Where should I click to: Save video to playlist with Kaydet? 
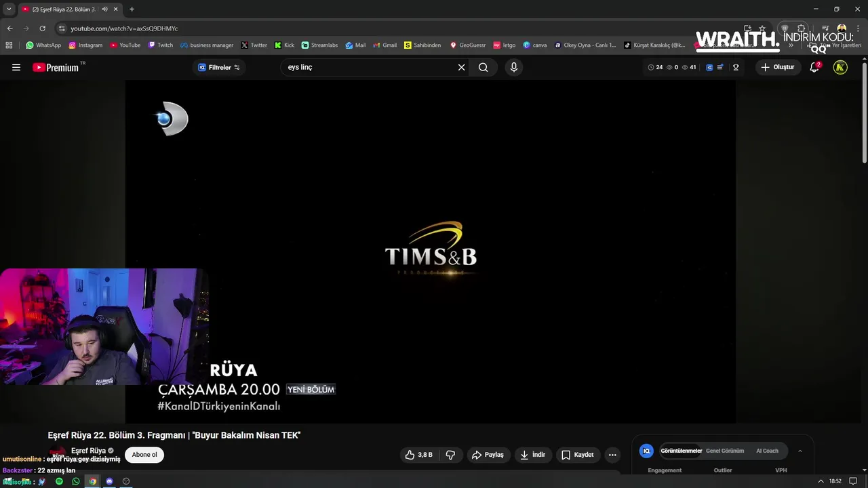(x=578, y=455)
